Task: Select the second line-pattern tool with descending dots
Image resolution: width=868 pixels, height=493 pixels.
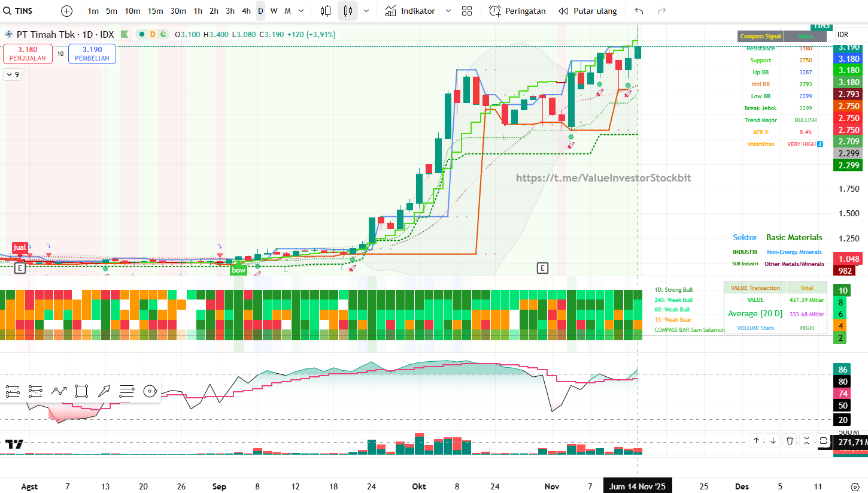Action: click(35, 392)
